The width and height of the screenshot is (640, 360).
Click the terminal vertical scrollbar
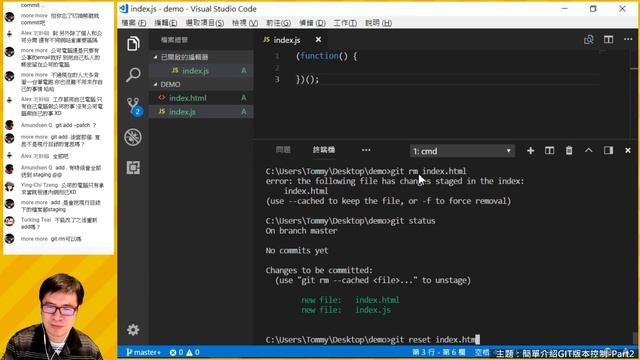[635, 338]
